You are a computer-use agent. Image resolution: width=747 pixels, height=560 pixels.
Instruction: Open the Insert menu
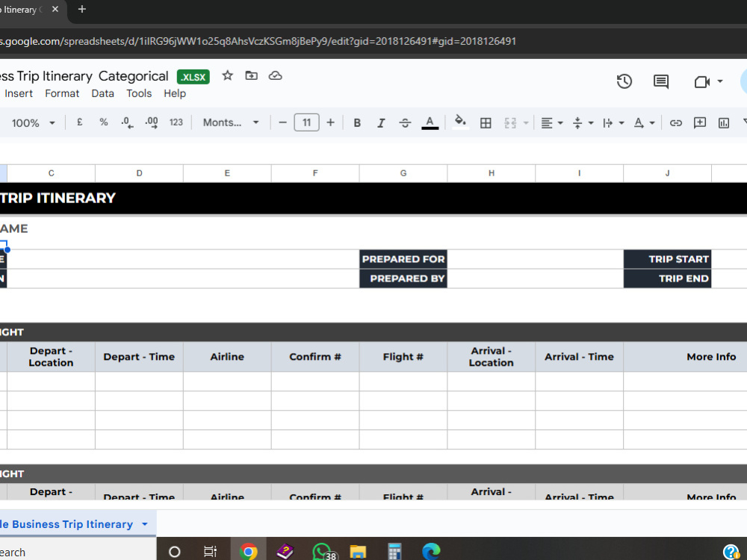pyautogui.click(x=19, y=93)
